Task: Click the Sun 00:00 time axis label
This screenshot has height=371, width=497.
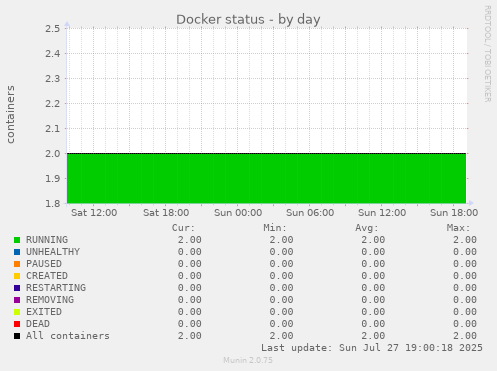Action: click(238, 213)
